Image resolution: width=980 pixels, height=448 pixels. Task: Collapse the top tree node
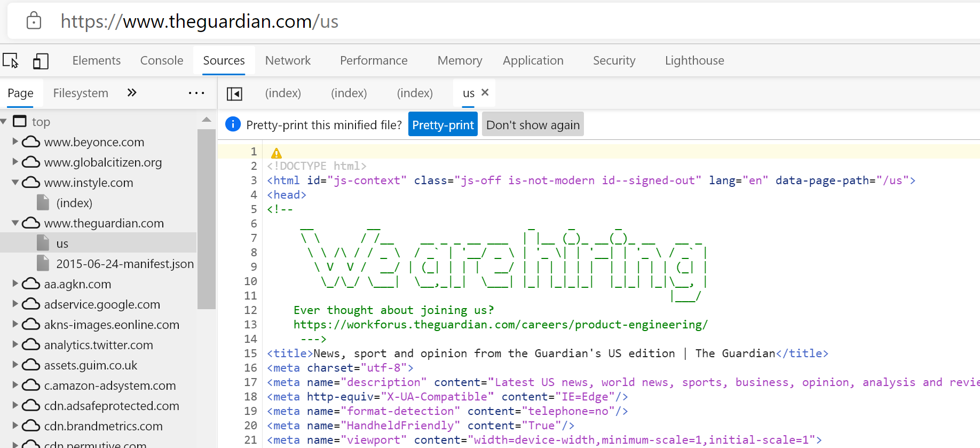[x=4, y=122]
